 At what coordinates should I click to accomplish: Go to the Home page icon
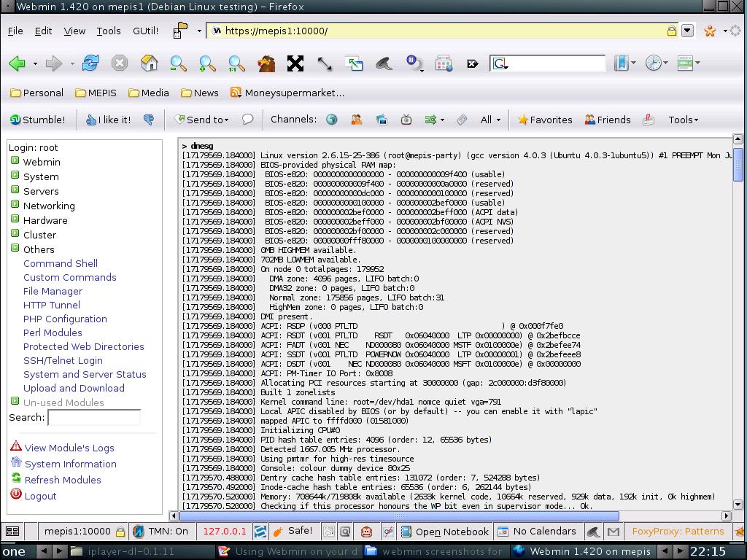coord(149,63)
